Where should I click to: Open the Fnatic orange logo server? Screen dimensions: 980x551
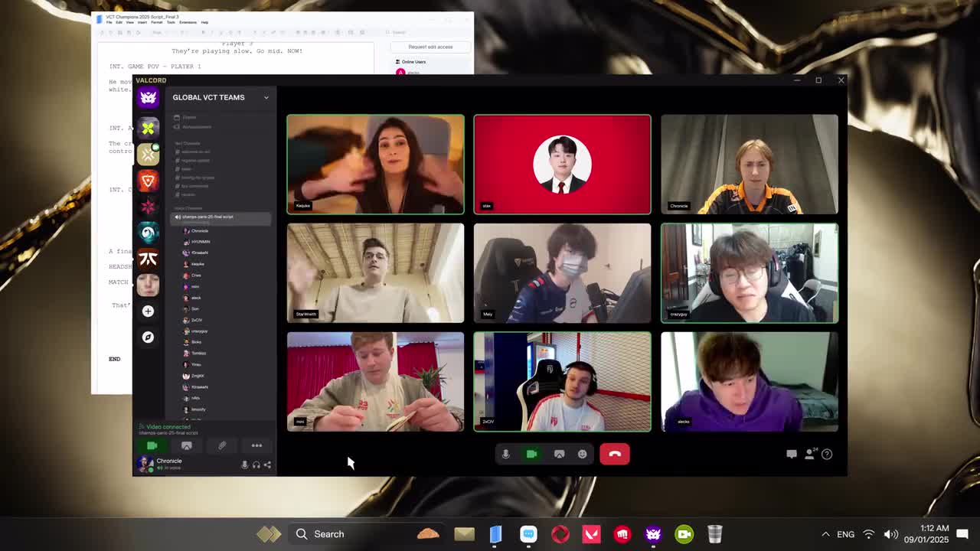click(148, 259)
